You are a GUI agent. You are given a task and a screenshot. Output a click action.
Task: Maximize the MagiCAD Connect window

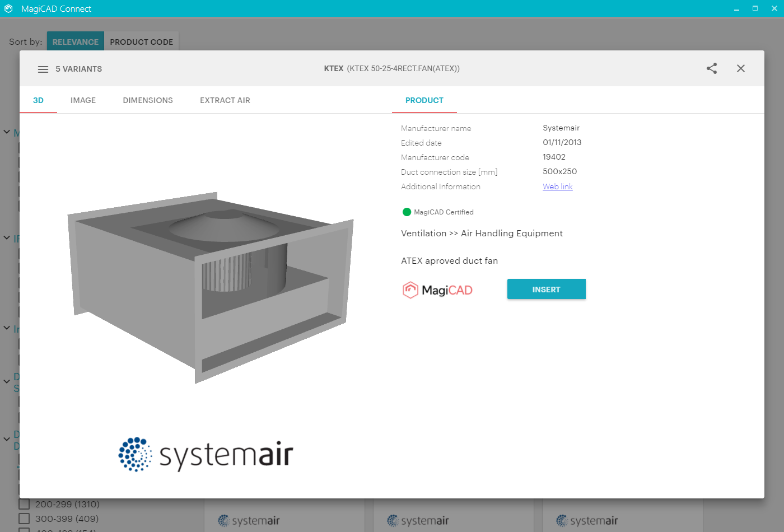755,8
